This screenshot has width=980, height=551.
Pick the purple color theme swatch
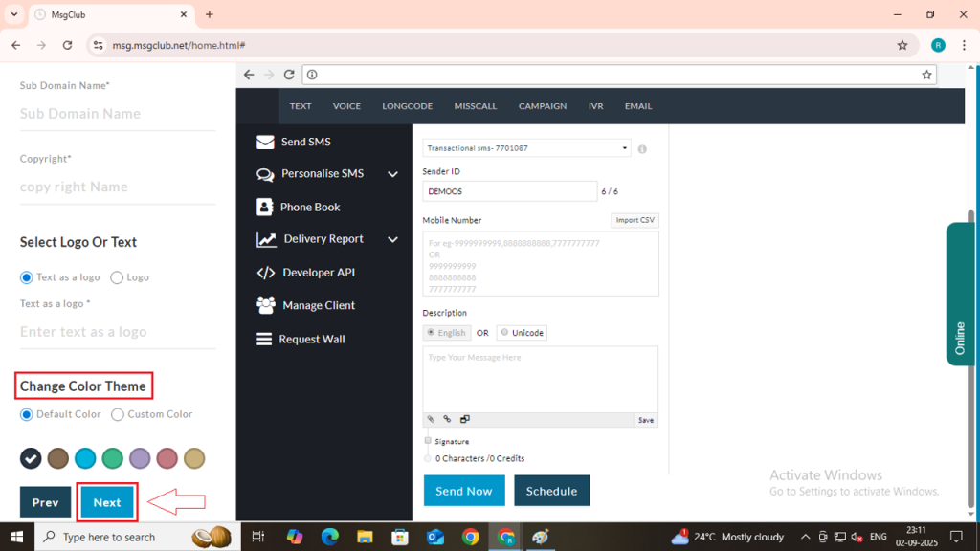140,458
